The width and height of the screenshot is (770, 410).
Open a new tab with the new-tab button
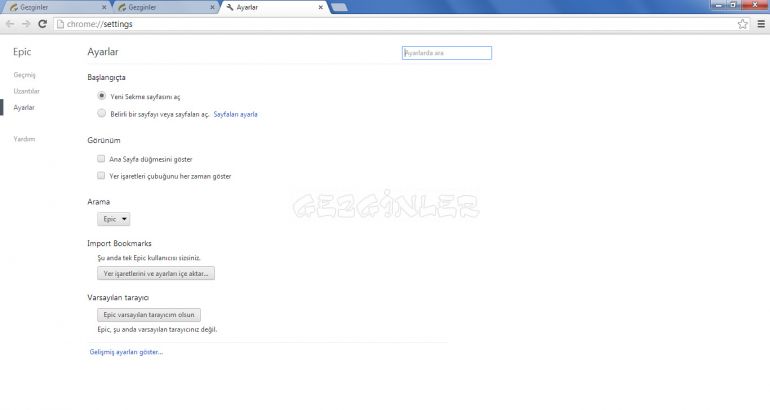[339, 7]
